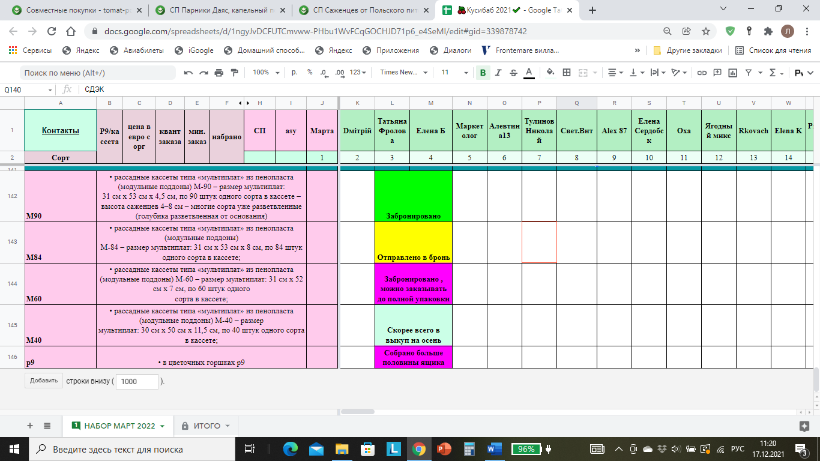Viewport: 820px width, 461px height.
Task: Click the Add Sheet plus icon
Action: tap(31, 425)
